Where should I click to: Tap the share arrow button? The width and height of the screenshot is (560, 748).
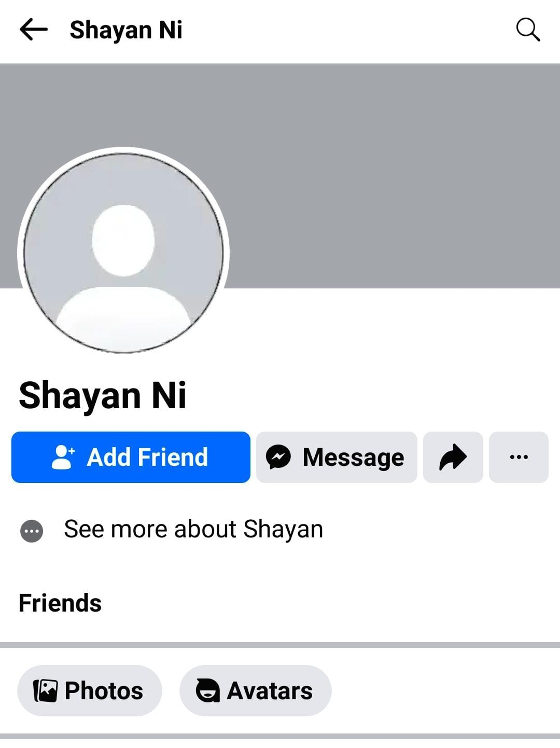coord(453,457)
